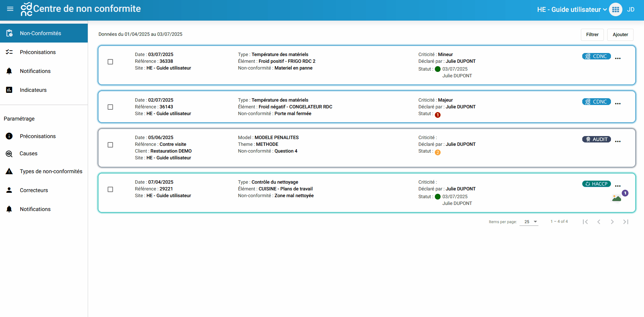This screenshot has width=644, height=317.
Task: Click the HACCP badge on reference 29221
Action: tap(596, 184)
